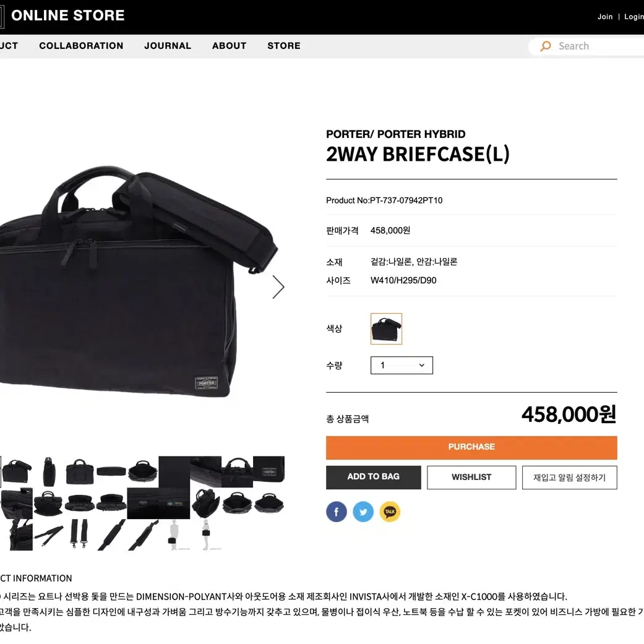The height and width of the screenshot is (644, 644).
Task: Go to the JOURNAL menu item
Action: (x=168, y=46)
